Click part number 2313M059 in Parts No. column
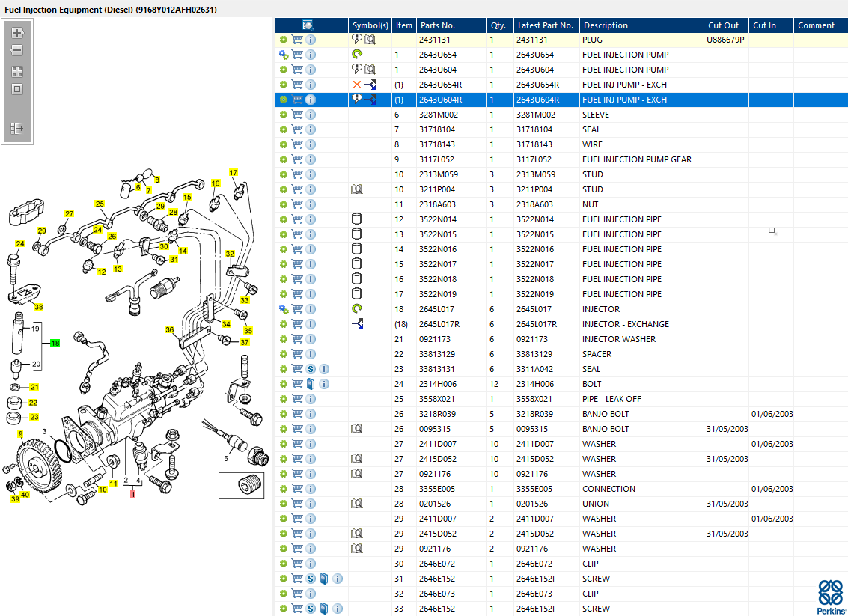Screen dimensions: 848x616 [x=439, y=174]
